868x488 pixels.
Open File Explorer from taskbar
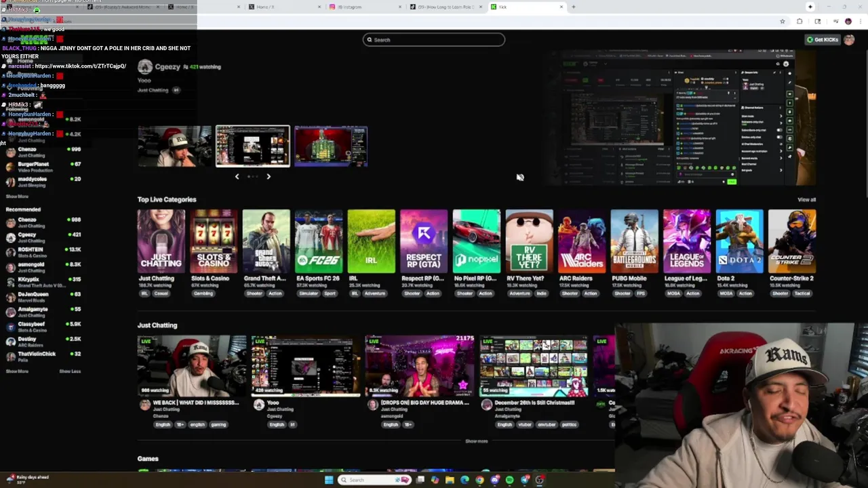tap(450, 480)
